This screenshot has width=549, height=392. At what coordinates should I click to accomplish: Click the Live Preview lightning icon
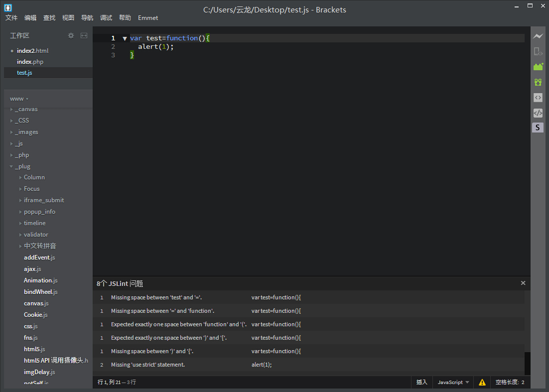pos(538,36)
